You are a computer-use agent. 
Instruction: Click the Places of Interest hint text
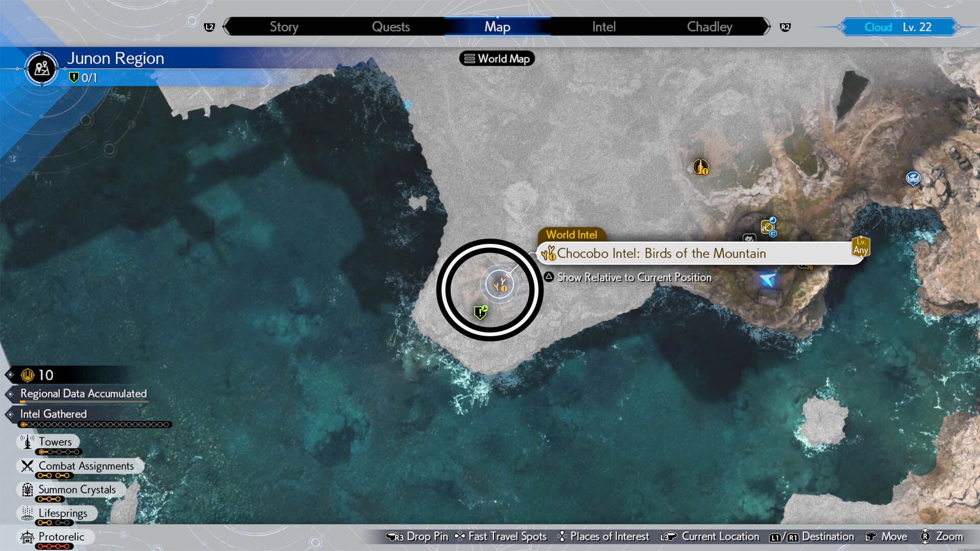coord(610,537)
